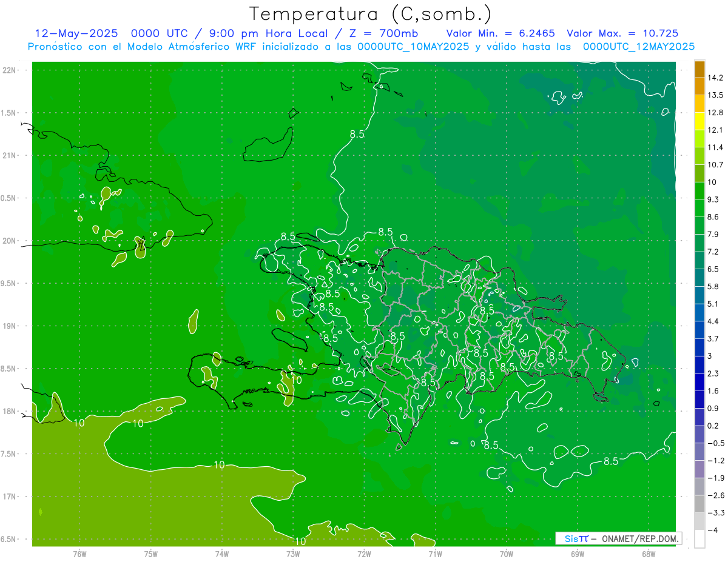Click the -3.3 colorbar label
728x562 pixels.
(716, 513)
